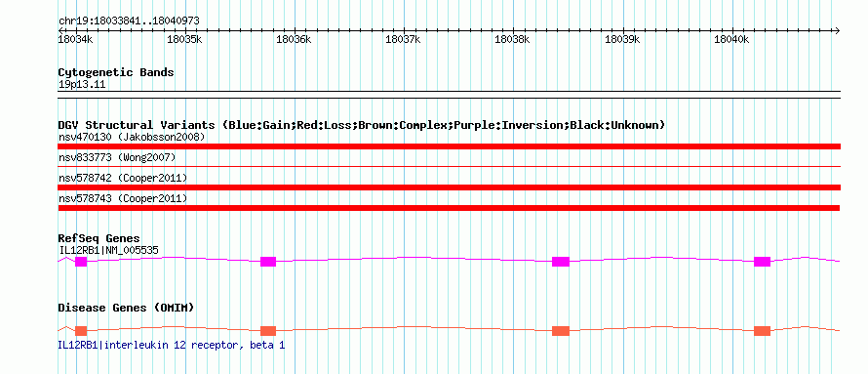Select the 19p13.11 band label
868x374 pixels.
82,85
